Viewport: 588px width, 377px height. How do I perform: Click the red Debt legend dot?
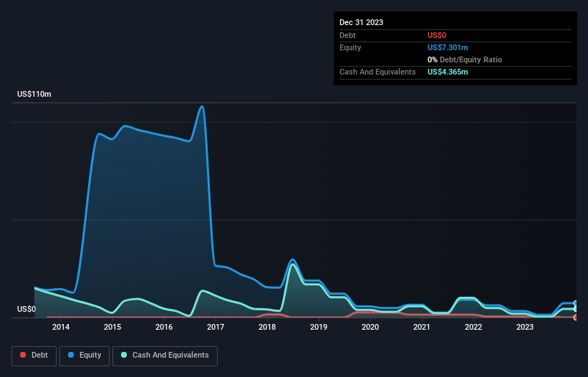pyautogui.click(x=23, y=355)
